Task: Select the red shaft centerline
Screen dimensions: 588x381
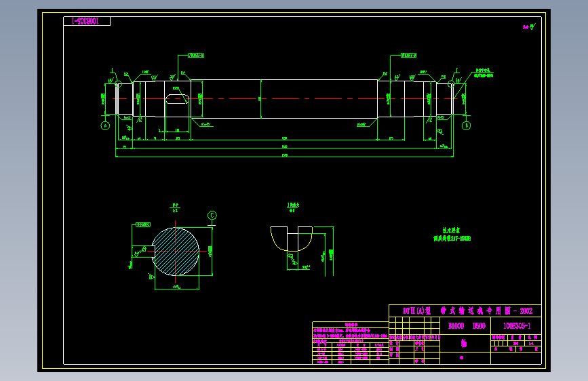Action: (285, 98)
